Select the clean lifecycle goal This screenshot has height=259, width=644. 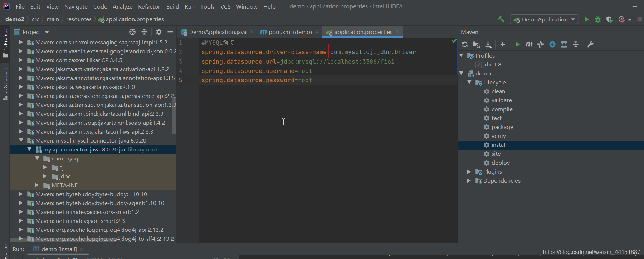[x=498, y=91]
